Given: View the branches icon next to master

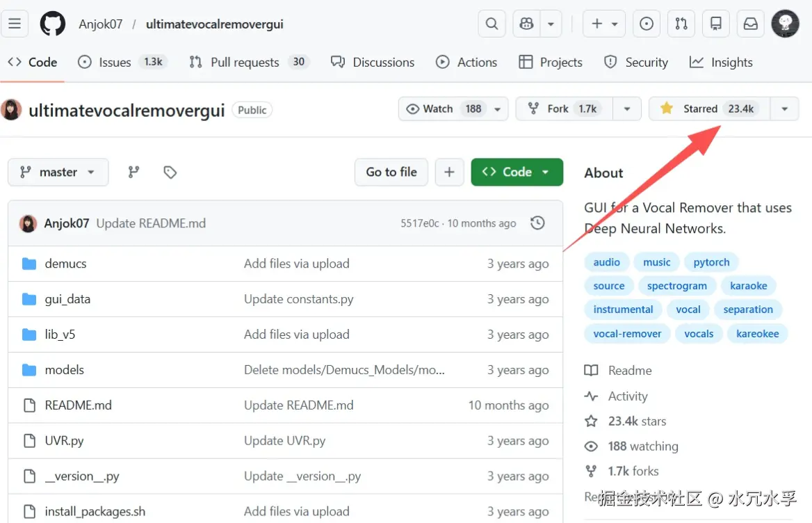Looking at the screenshot, I should [133, 172].
